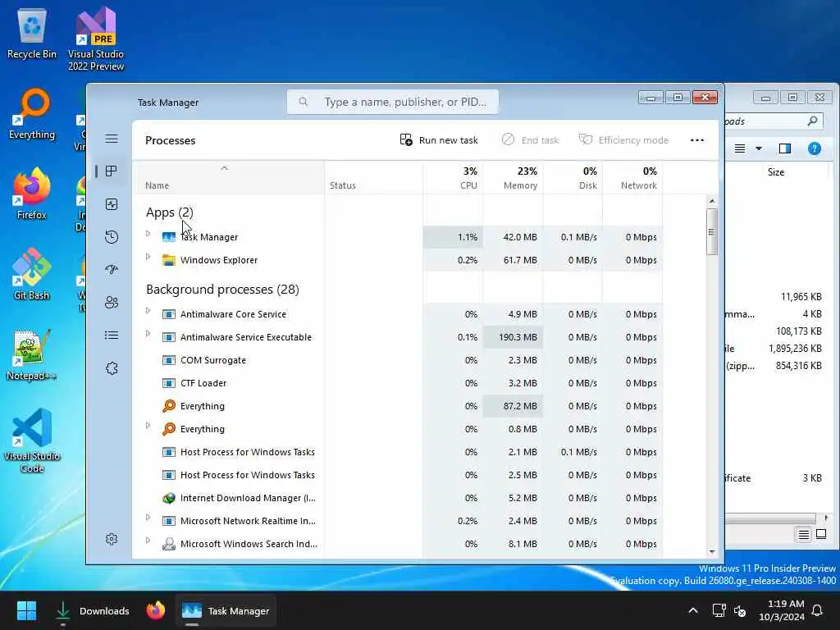Open Task Manager settings gear
Viewport: 840px width, 630px height.
112,539
